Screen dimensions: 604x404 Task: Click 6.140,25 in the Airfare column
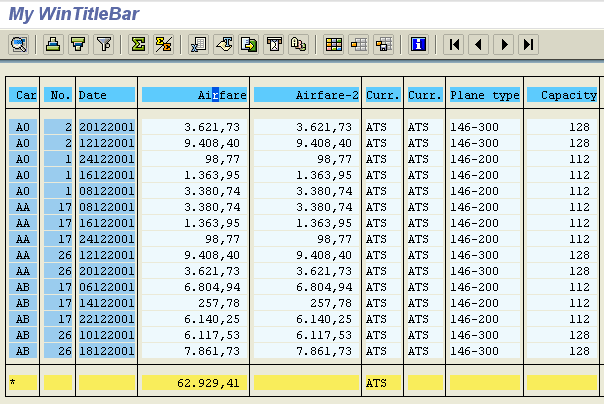coord(194,319)
